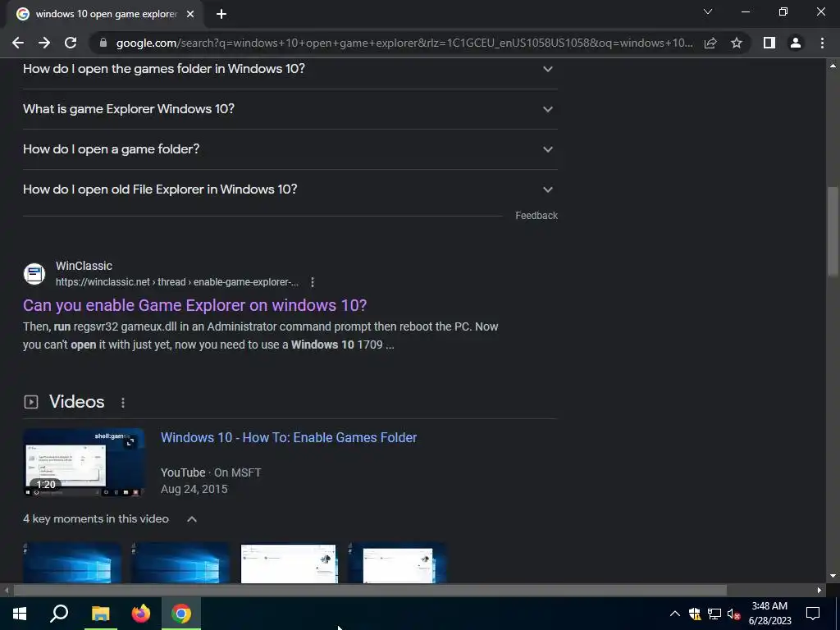The image size is (840, 630).
Task: Show hidden system tray icons
Action: point(675,614)
